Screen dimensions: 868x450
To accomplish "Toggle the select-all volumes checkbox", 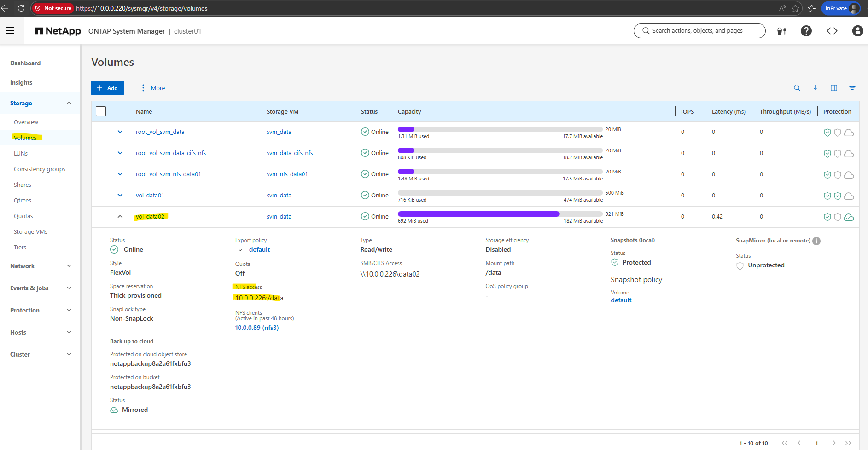I will (101, 111).
